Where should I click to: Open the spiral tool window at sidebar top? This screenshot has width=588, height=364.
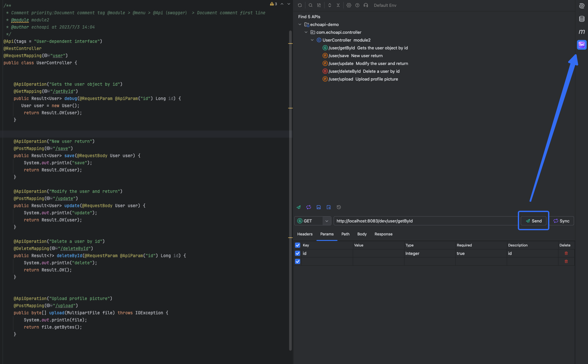[582, 6]
